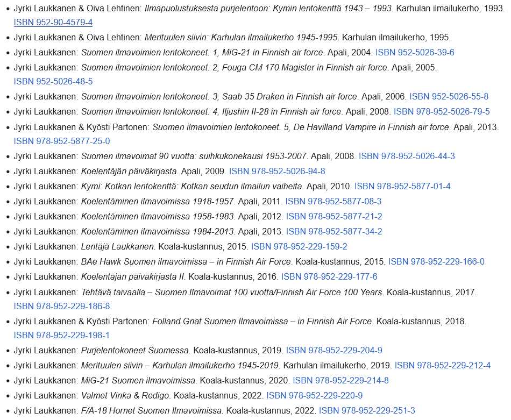Screen dimensions: 511x420
Task: Open ISBN 978-952-5877-34-2 link
Action: click(334, 231)
